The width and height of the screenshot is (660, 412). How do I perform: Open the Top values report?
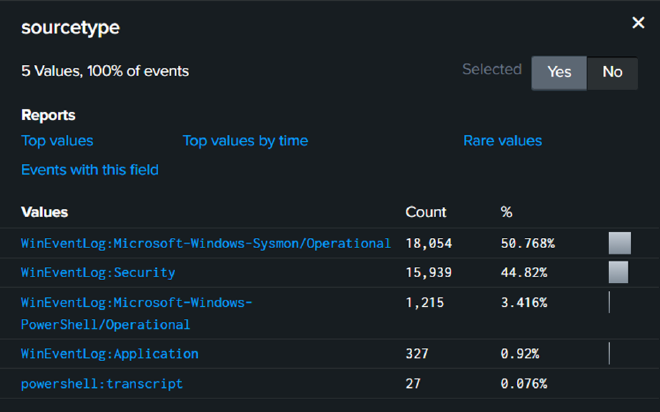(57, 141)
